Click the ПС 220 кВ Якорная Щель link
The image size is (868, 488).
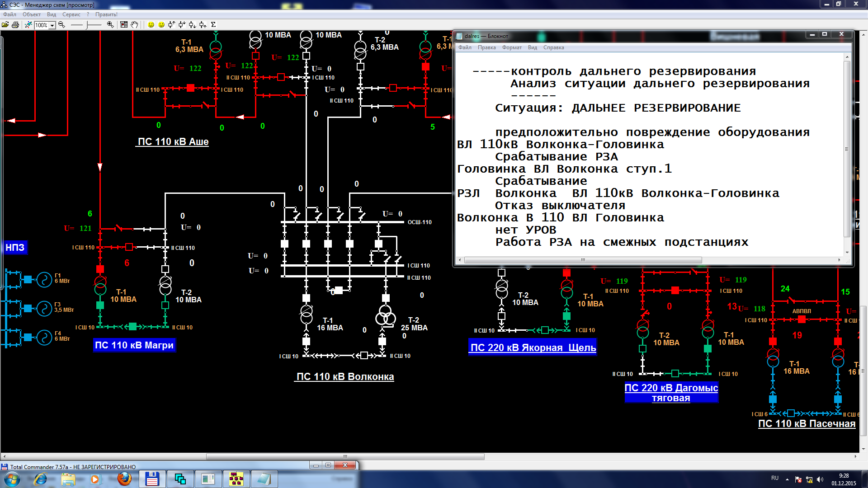tap(533, 347)
